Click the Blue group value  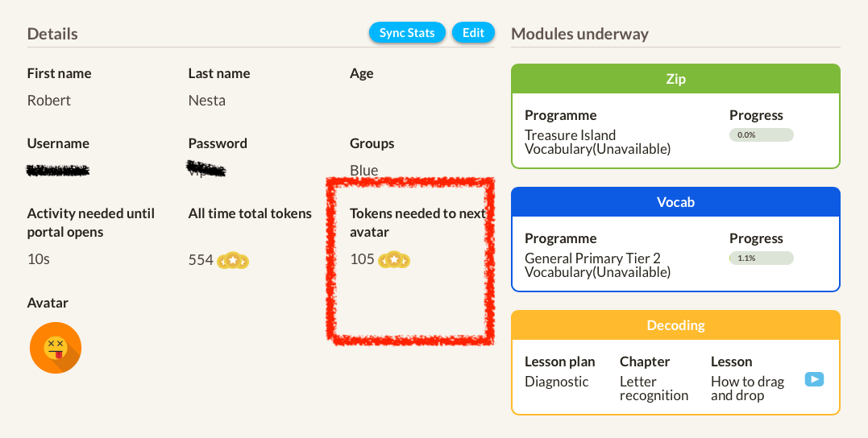pos(364,171)
